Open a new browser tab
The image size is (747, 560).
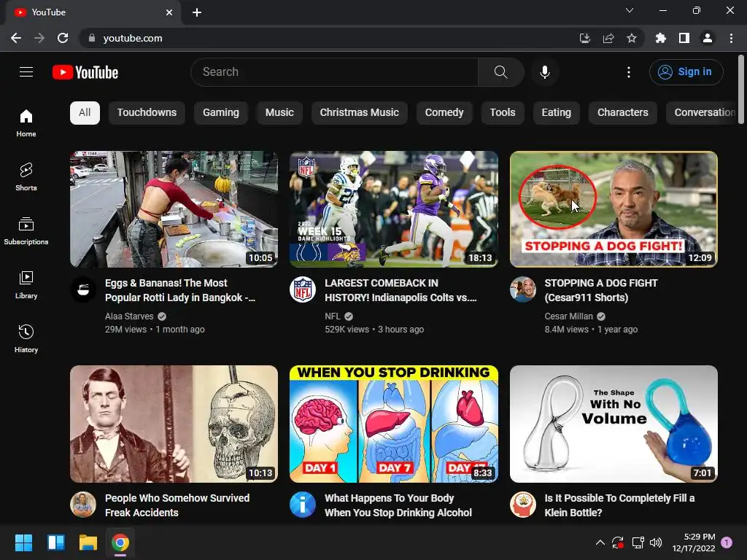(x=197, y=12)
